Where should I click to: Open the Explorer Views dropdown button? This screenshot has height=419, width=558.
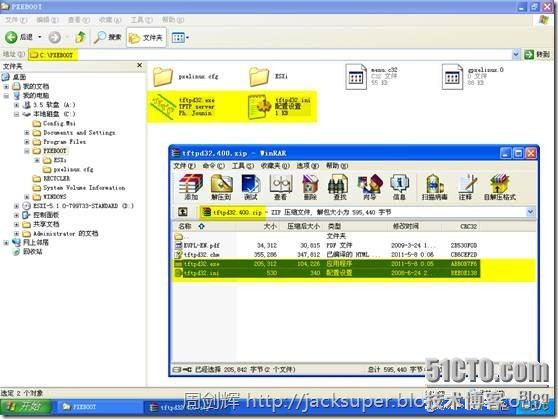click(x=180, y=37)
